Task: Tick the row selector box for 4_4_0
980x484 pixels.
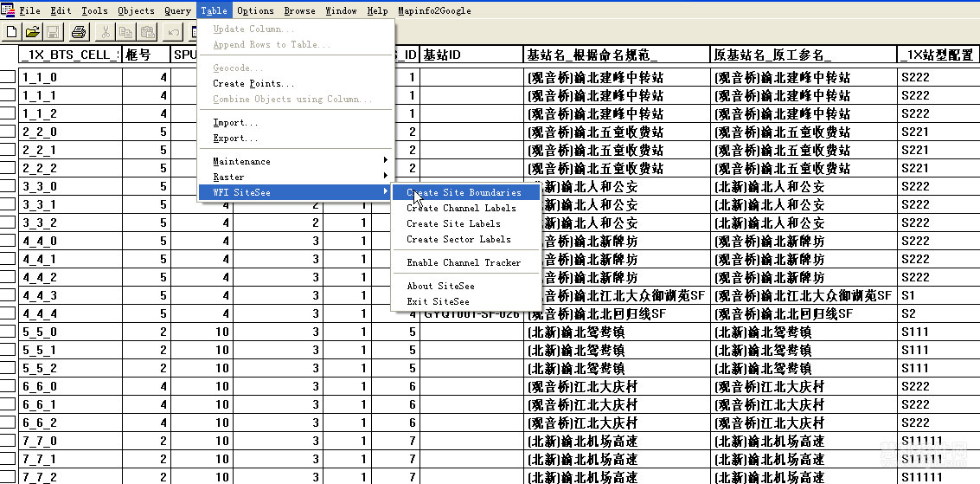Action: (8, 241)
